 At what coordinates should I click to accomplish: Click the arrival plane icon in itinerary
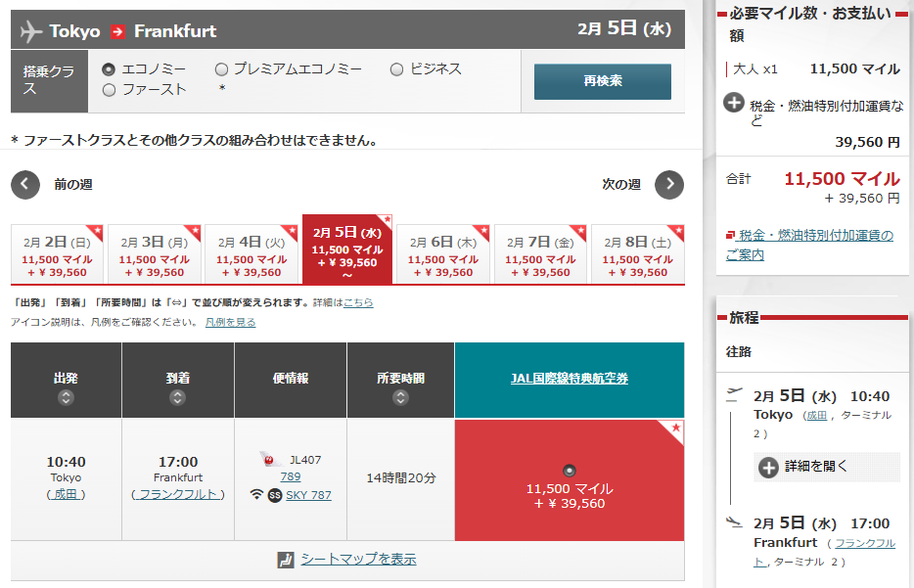(735, 522)
